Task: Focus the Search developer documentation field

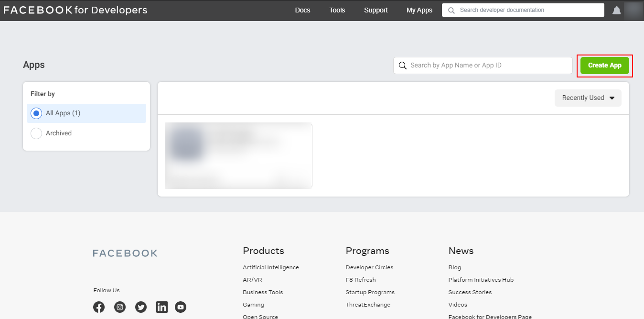Action: click(523, 10)
